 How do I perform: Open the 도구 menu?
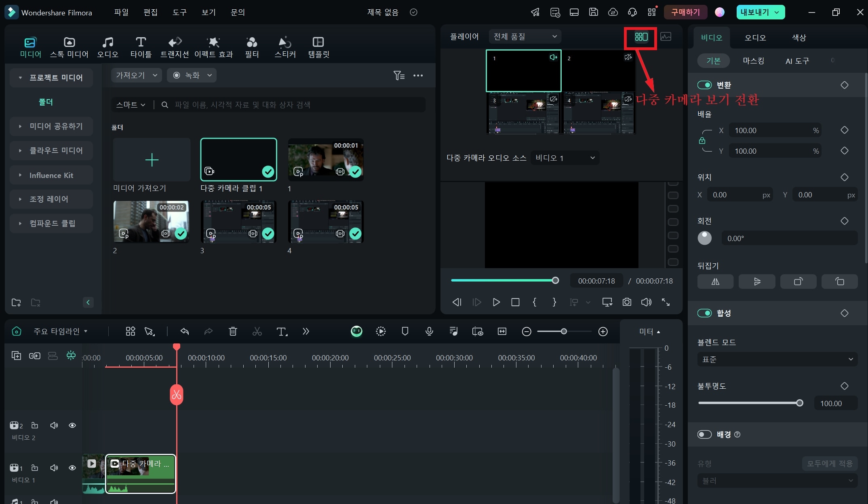[179, 12]
